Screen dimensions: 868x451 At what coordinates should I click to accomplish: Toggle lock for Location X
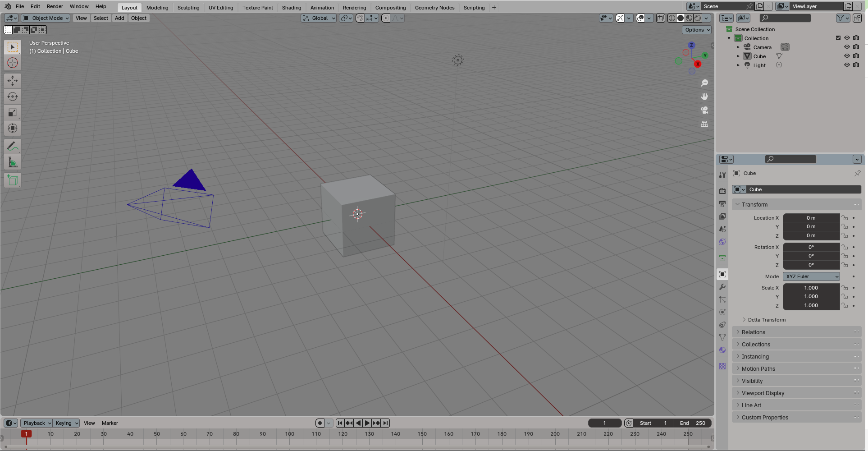pyautogui.click(x=845, y=218)
